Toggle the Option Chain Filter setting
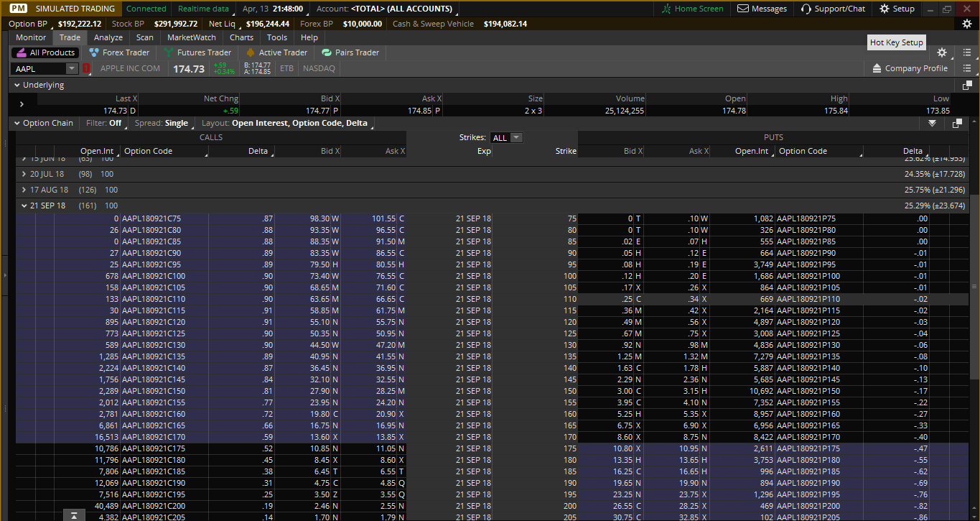 pos(104,123)
